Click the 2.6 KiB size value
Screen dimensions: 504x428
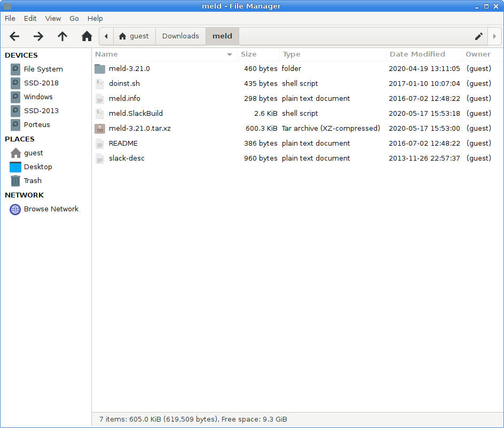tap(265, 114)
